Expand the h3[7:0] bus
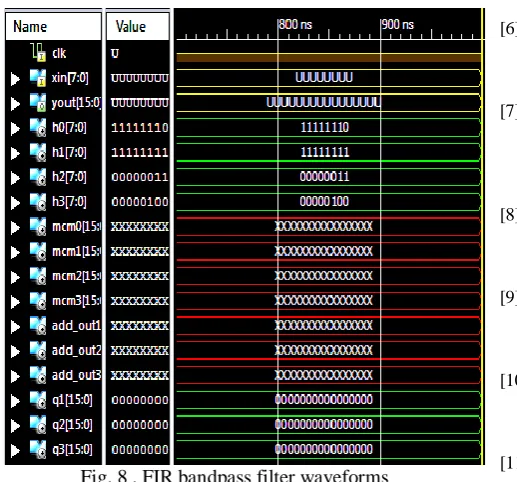This screenshot has width=517, height=482. [x=15, y=203]
